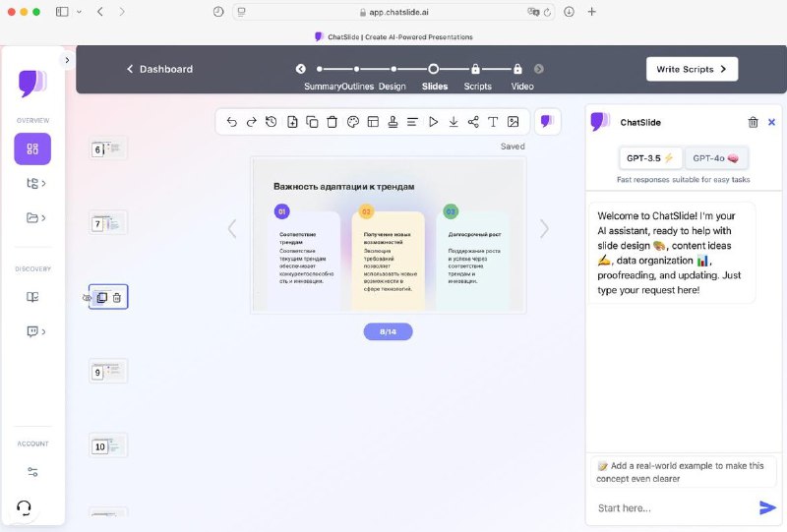787x532 pixels.
Task: Hide the selected slide with the eye icon
Action: (x=88, y=297)
